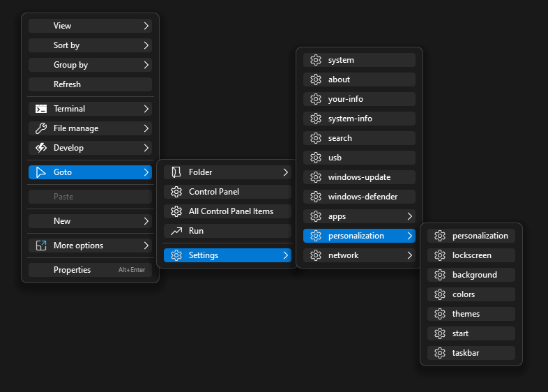
Task: Open the start settings entry
Action: tap(471, 333)
